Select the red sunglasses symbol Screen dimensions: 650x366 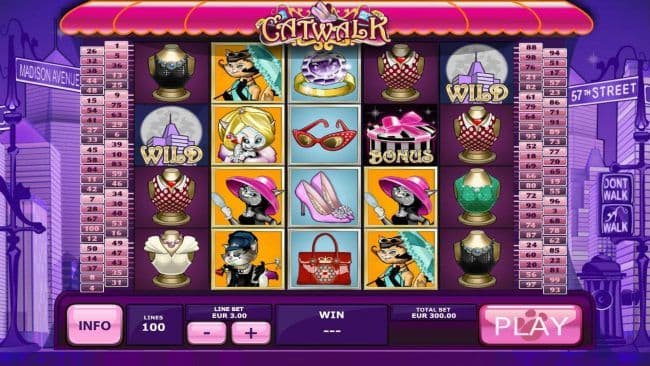[324, 135]
